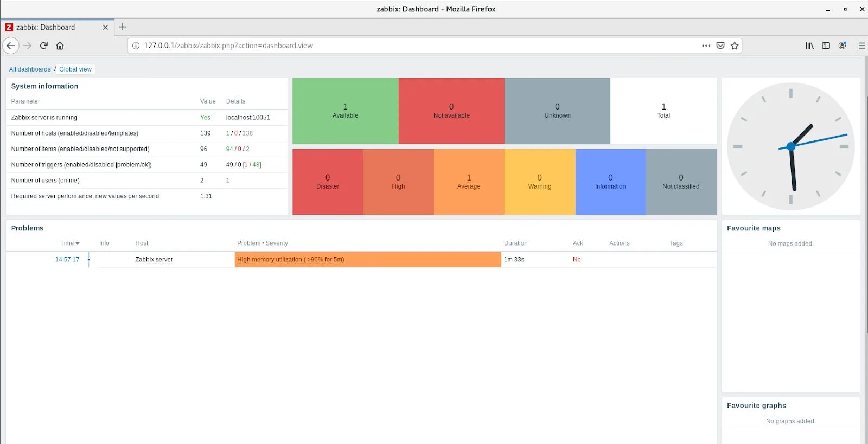Click the 'No graphs added.' text
868x444 pixels.
[790, 421]
